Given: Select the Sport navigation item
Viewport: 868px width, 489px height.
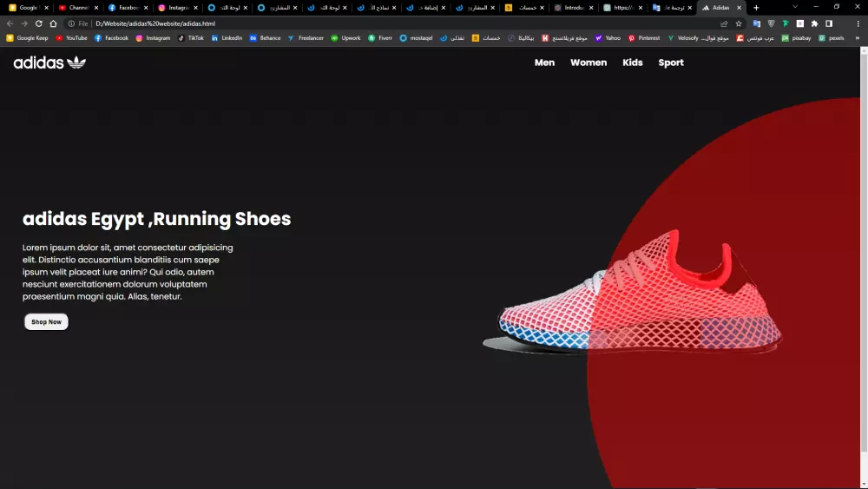Looking at the screenshot, I should coord(671,63).
